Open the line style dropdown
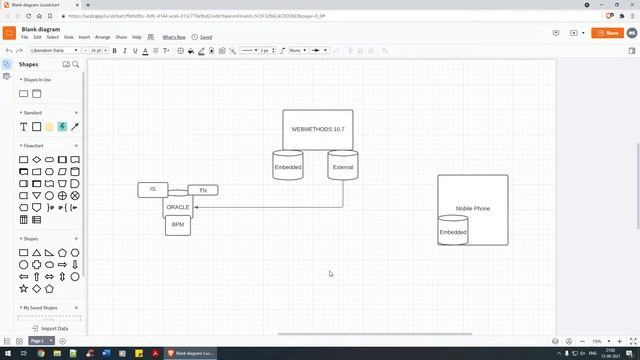Viewport: 640px width, 360px height. tap(249, 50)
